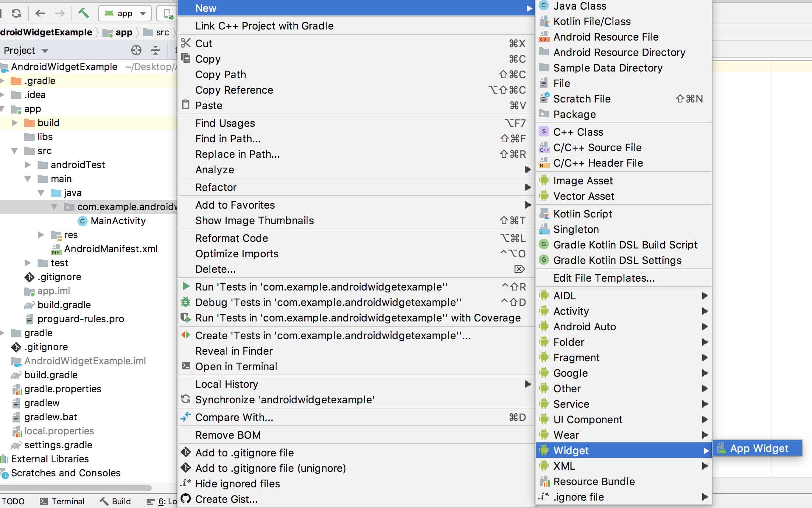Collapse All in the Project panel
Image resolution: width=812 pixels, height=508 pixels.
(x=155, y=50)
